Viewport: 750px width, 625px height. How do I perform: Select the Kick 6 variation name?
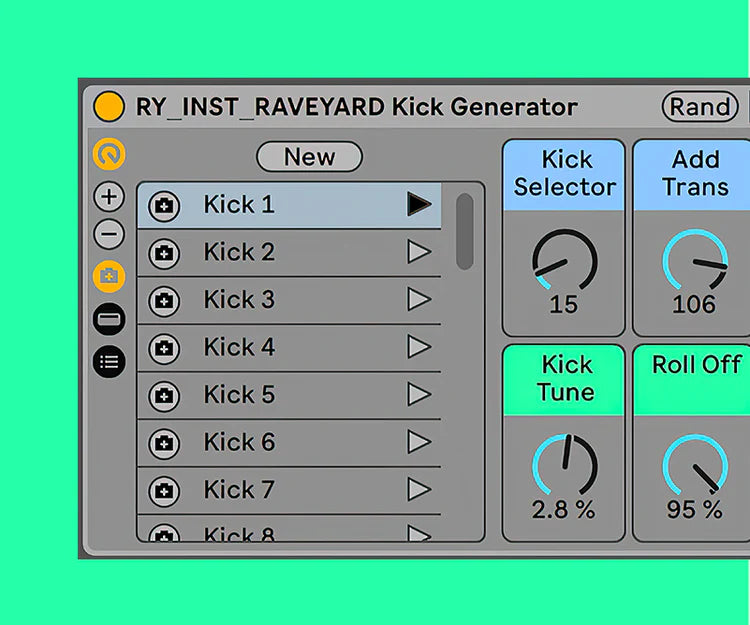coord(239,442)
